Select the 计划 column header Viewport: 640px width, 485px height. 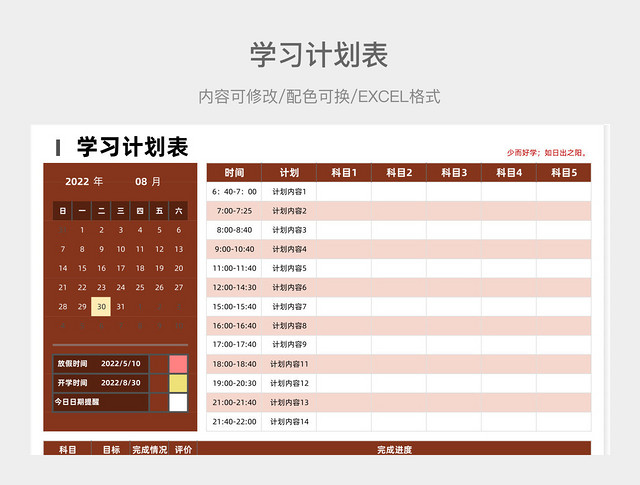coord(289,173)
